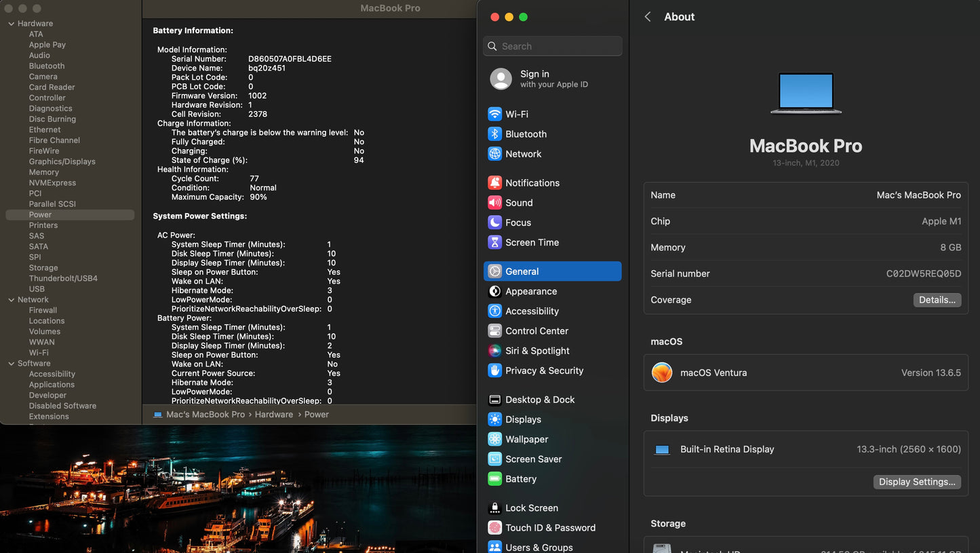Screen dimensions: 980x553
Task: Open Notifications bell icon
Action: tap(495, 183)
